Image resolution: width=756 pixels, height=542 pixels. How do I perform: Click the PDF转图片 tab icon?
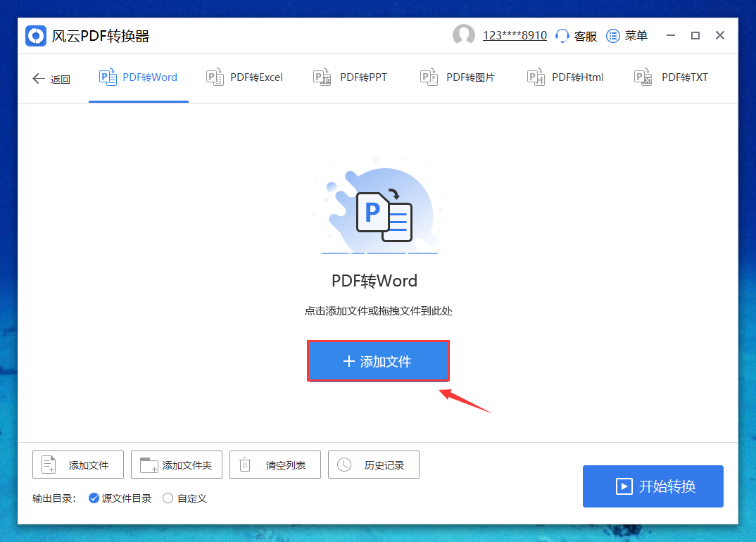pyautogui.click(x=429, y=77)
